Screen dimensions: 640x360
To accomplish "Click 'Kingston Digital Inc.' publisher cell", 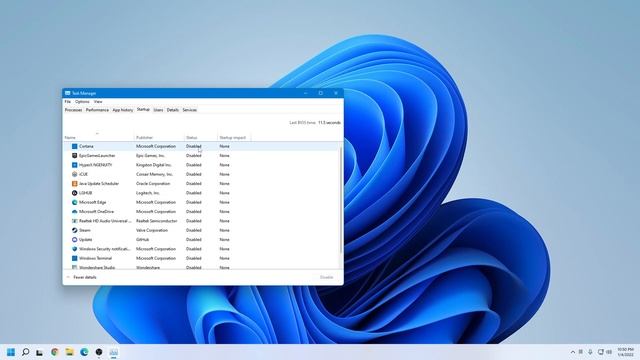I will [x=154, y=165].
